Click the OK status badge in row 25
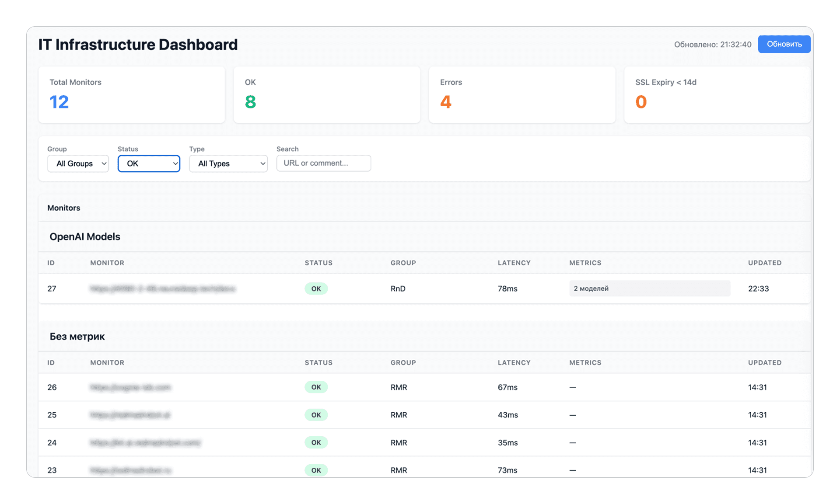 [316, 415]
